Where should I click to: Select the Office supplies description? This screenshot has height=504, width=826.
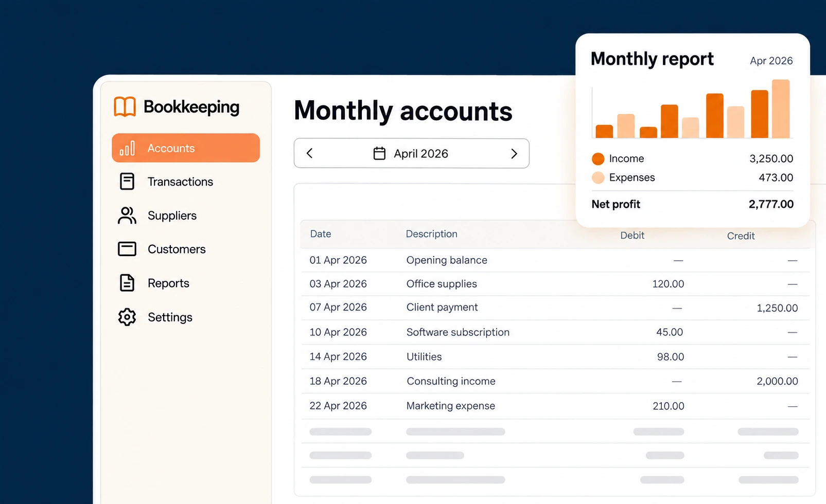(x=442, y=284)
